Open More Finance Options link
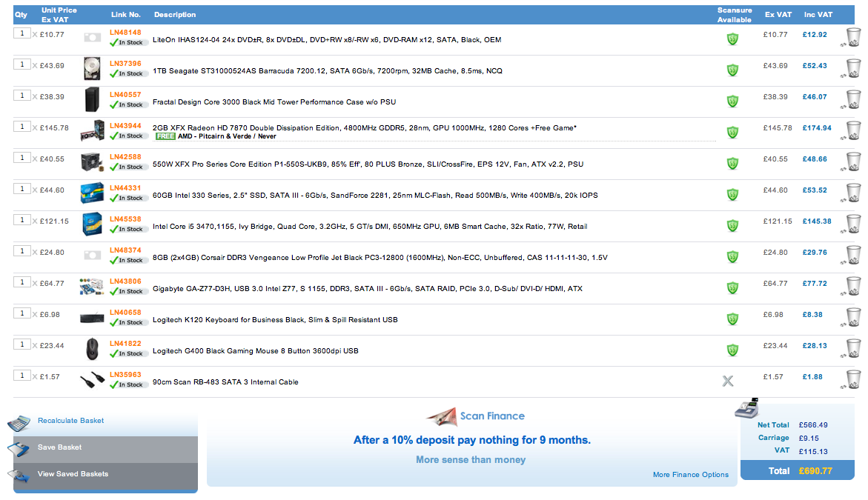 pyautogui.click(x=691, y=475)
